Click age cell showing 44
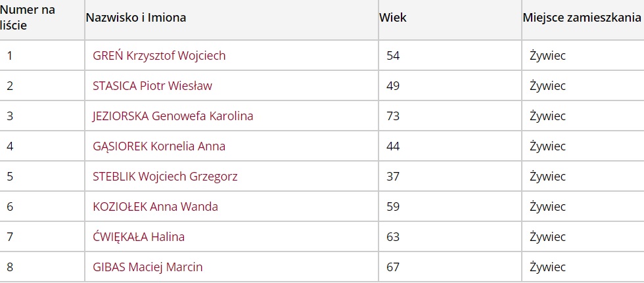 pos(393,146)
